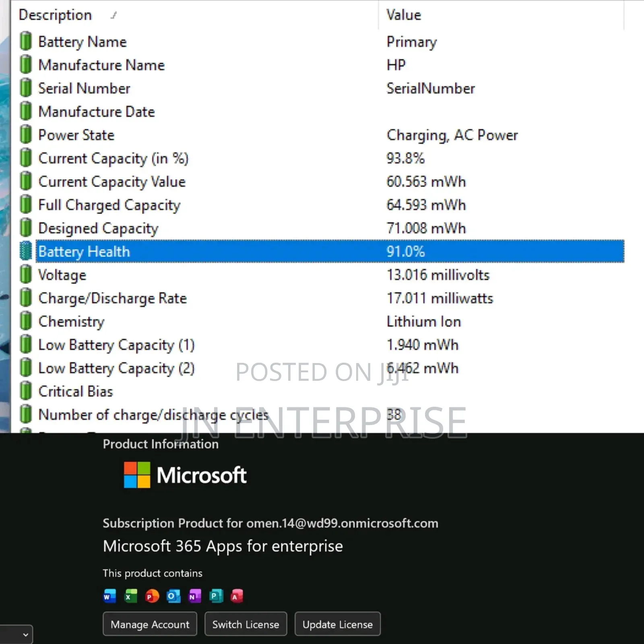The height and width of the screenshot is (644, 644).
Task: Click the manufacturer value HP
Action: click(x=396, y=65)
